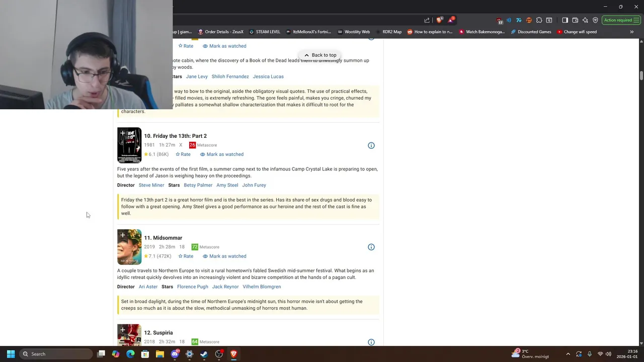
Task: Open 12. Suspiria title link
Action: click(158, 333)
